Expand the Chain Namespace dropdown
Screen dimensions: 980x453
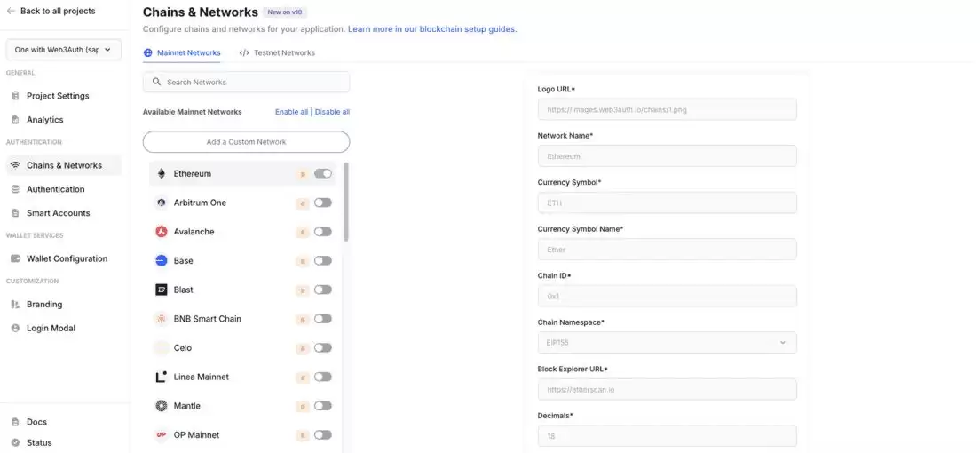tap(667, 343)
